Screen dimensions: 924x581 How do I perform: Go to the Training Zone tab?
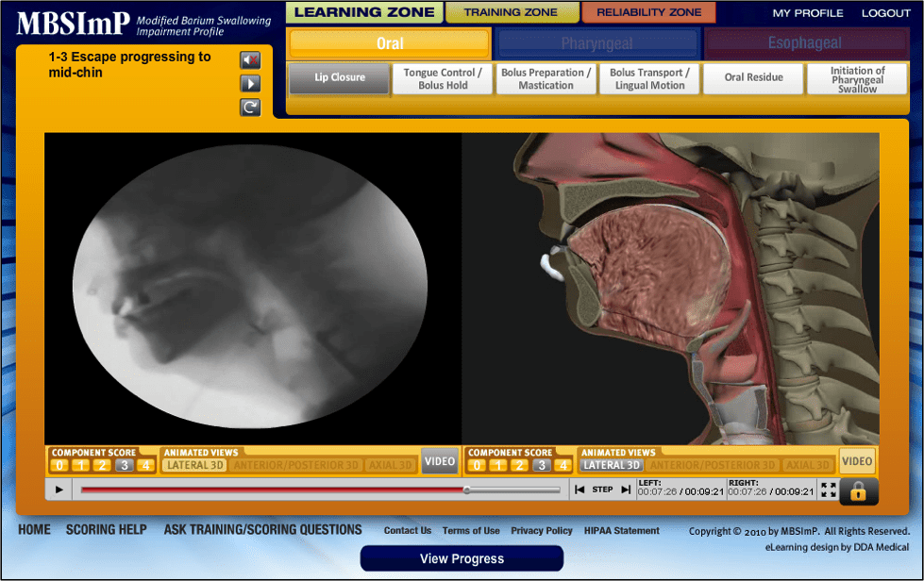click(511, 12)
